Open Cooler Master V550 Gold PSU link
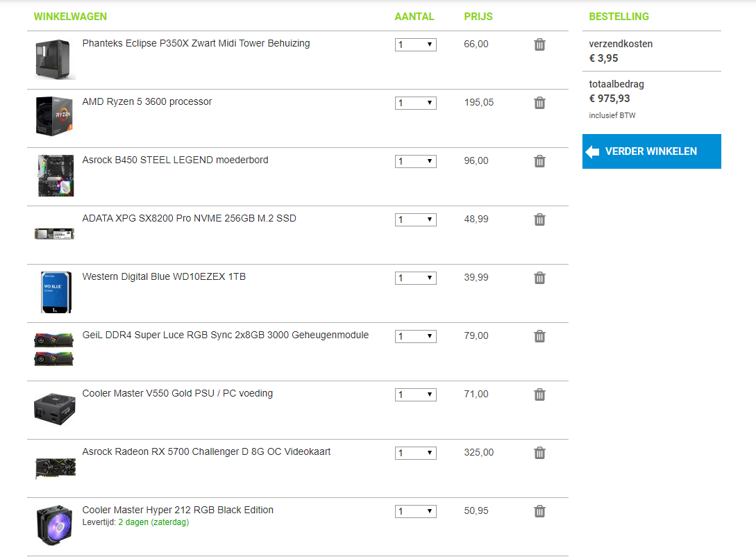 (178, 394)
